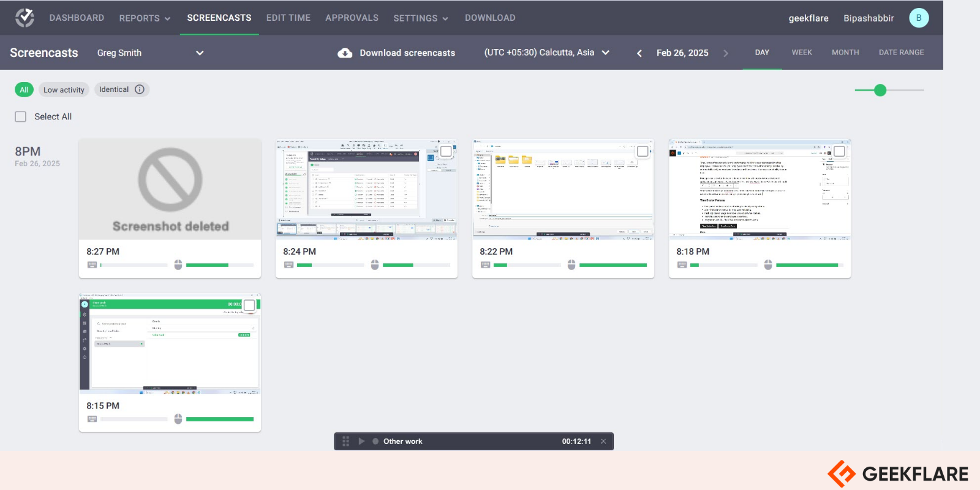
Task: Close the Other work timer widget
Action: (603, 441)
